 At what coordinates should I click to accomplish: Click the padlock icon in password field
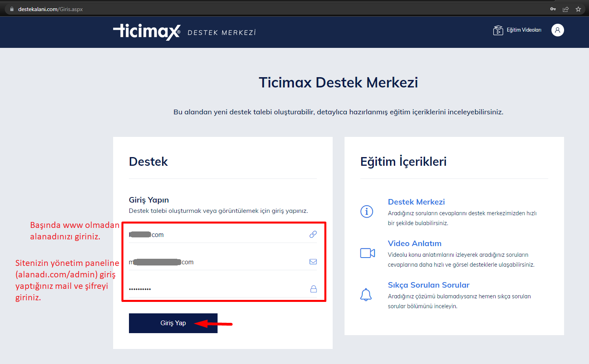[x=313, y=289]
